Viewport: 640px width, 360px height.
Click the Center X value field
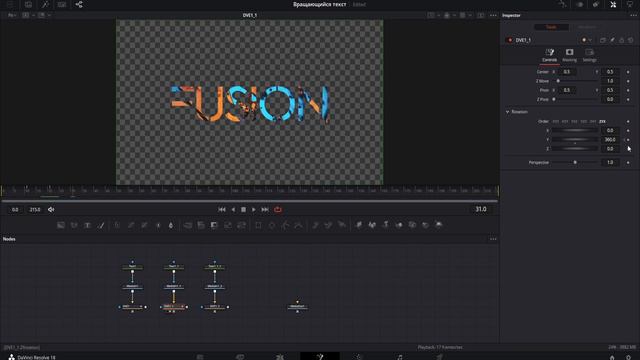[x=567, y=72]
